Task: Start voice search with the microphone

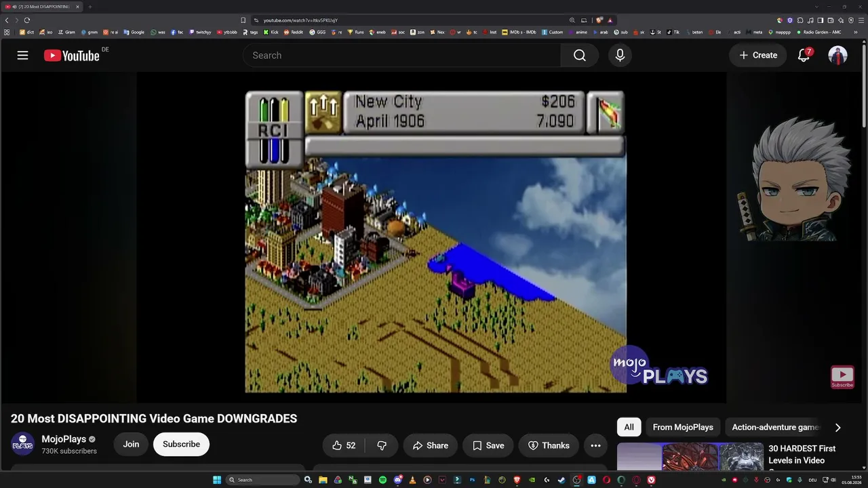Action: point(620,56)
